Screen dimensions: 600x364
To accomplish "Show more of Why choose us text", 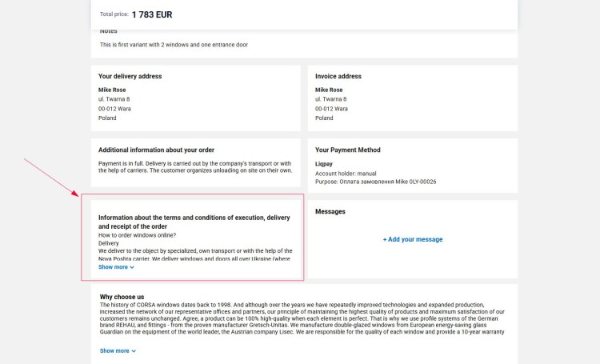I will coord(114,350).
